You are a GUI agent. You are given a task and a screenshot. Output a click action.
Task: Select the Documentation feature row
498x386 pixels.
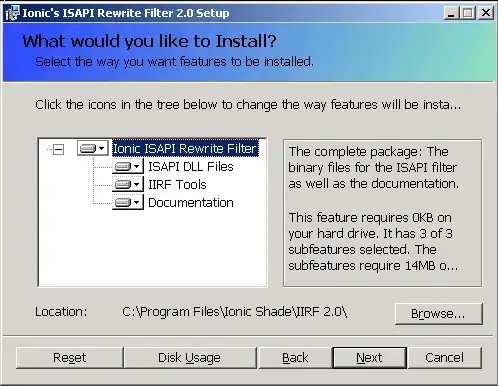pyautogui.click(x=191, y=202)
